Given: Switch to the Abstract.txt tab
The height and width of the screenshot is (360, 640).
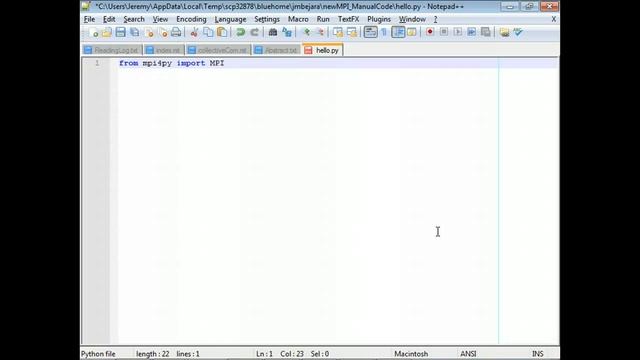Looking at the screenshot, I should 276,50.
